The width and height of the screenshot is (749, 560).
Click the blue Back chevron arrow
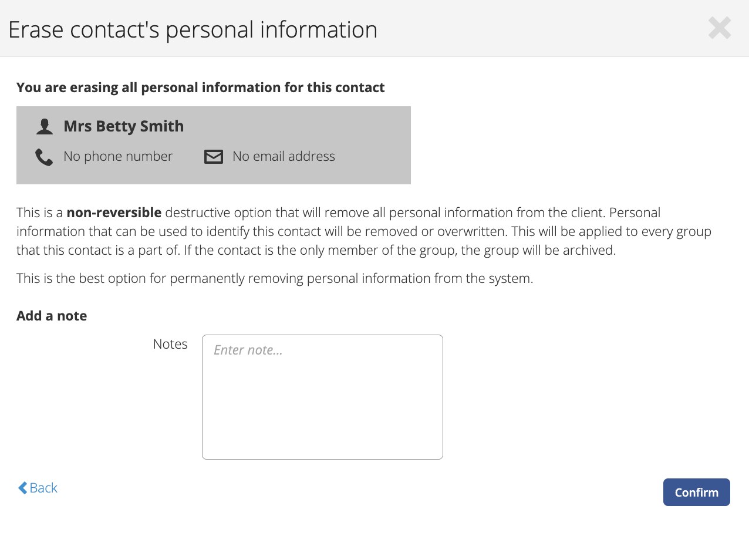click(x=22, y=488)
